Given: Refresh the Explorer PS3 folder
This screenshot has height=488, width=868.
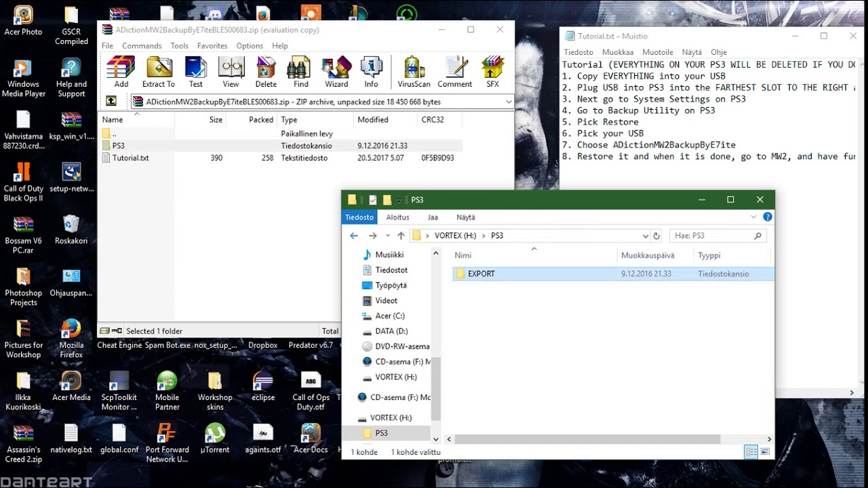Looking at the screenshot, I should point(656,236).
